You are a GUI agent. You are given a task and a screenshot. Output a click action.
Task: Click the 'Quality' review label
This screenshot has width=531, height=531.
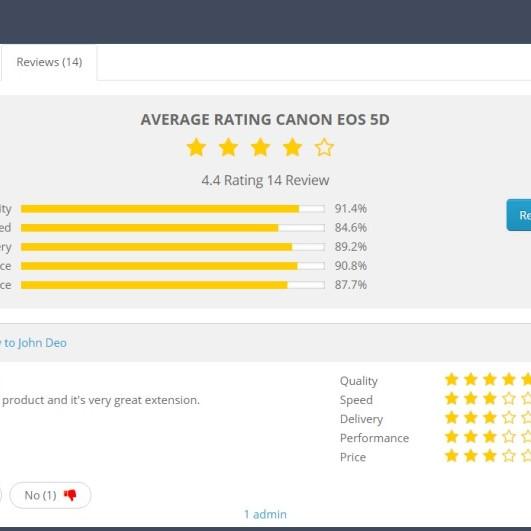point(359,381)
